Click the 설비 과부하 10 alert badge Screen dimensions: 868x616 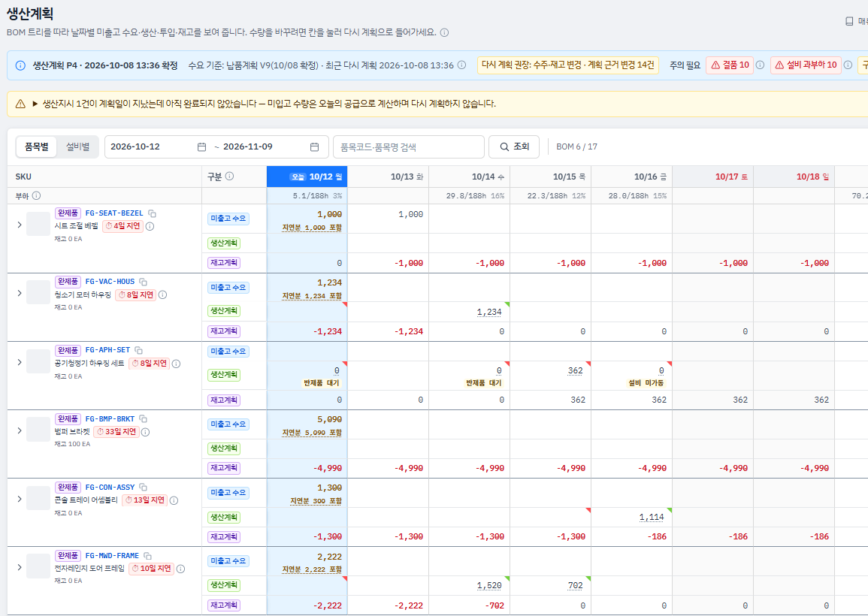(806, 65)
